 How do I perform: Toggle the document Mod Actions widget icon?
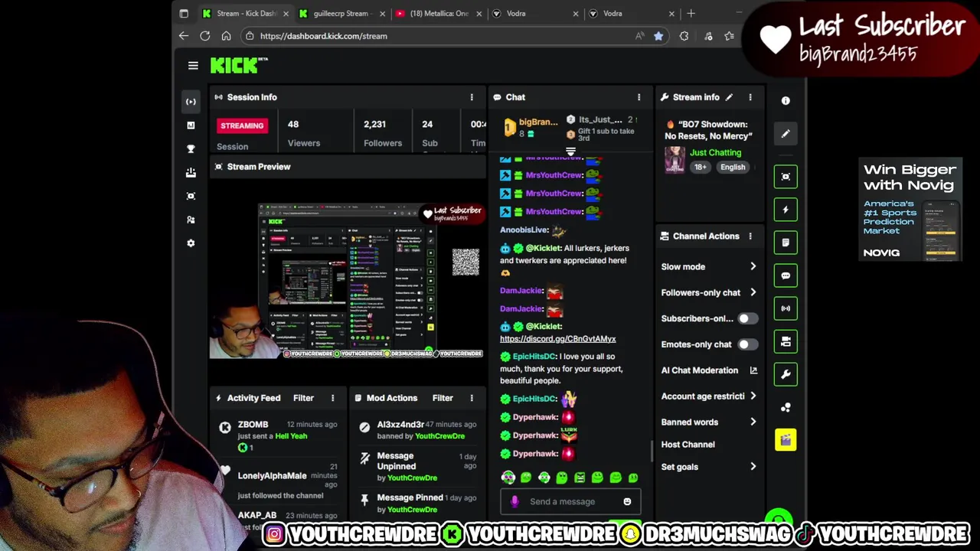click(x=786, y=243)
